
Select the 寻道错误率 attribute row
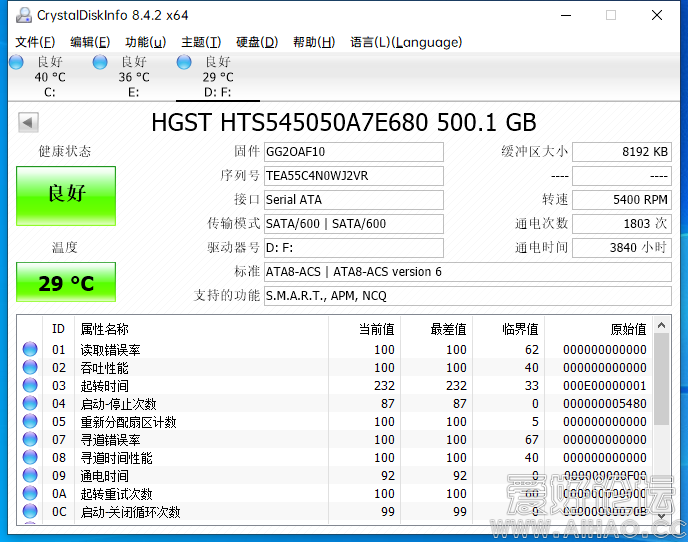(335, 440)
